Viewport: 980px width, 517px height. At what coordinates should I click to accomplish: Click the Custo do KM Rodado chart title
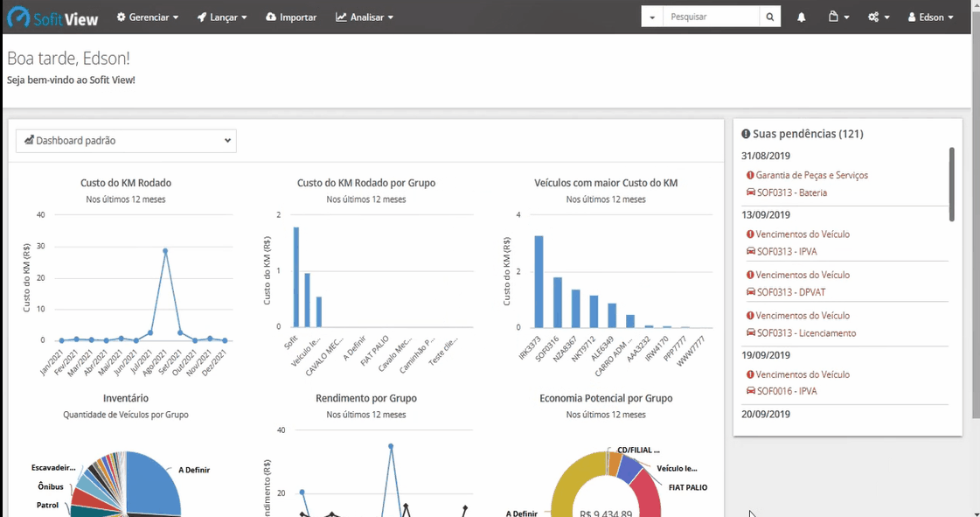click(126, 183)
